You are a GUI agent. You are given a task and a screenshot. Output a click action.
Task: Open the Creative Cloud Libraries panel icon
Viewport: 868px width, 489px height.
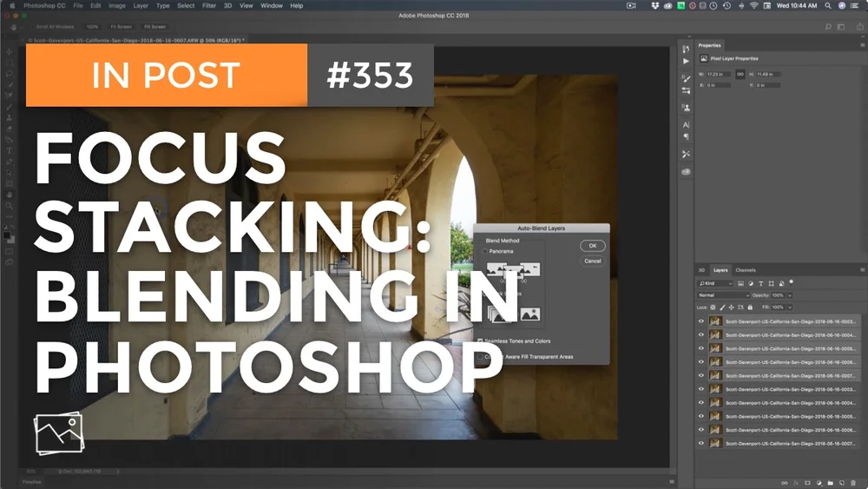click(686, 172)
